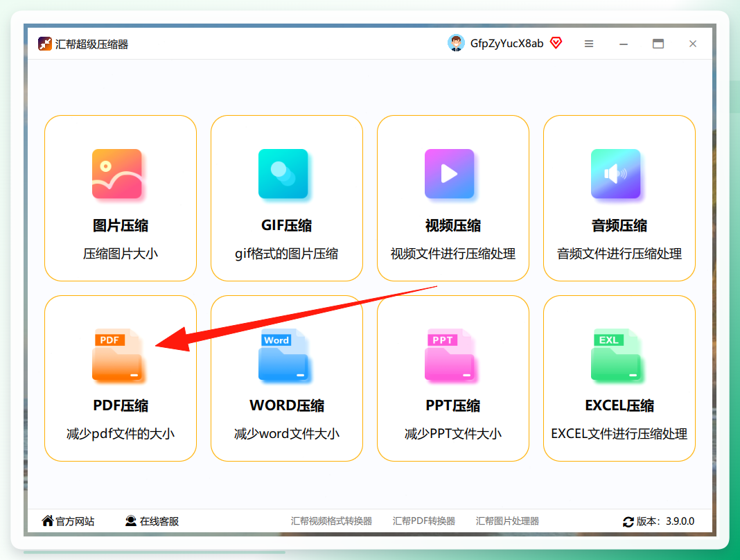
Task: Click the text 减少pdf文件的大小
Action: (121, 434)
